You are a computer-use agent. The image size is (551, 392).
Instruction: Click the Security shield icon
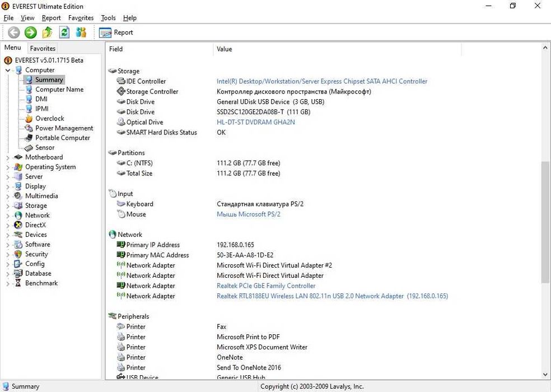click(18, 254)
